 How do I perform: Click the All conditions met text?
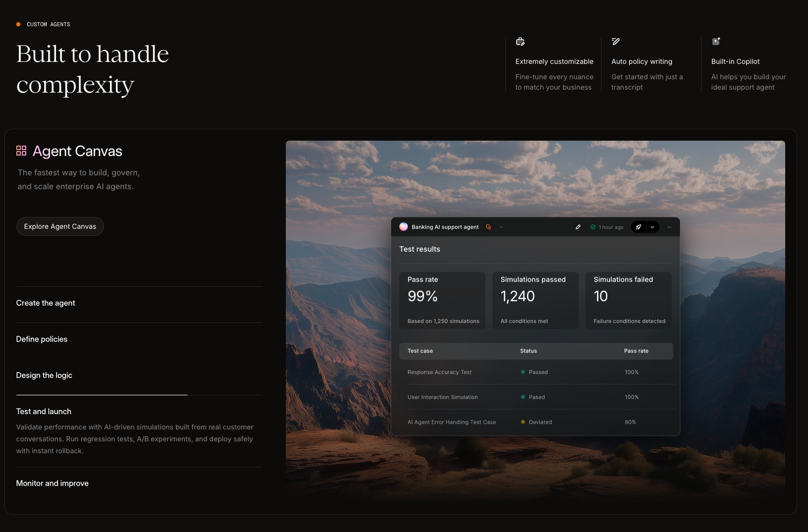coord(524,321)
